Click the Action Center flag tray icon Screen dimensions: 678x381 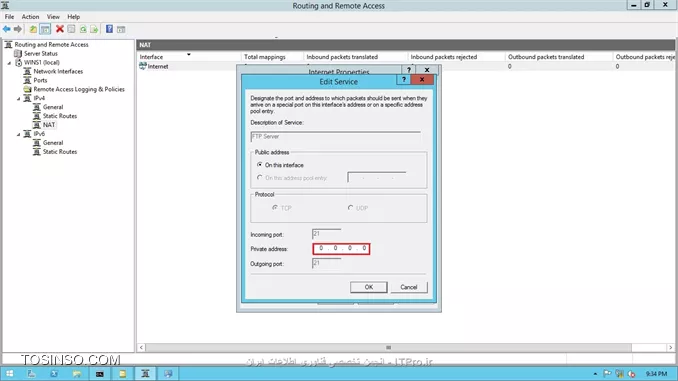pyautogui.click(x=607, y=374)
